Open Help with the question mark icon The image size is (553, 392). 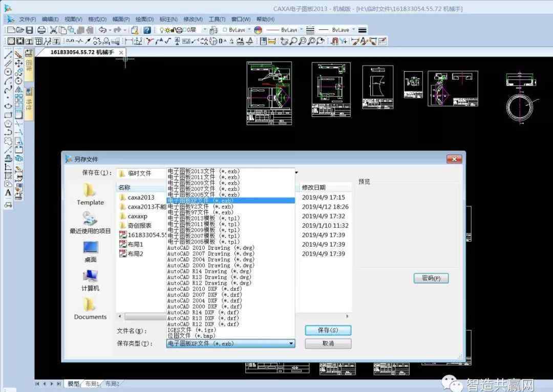pos(147,30)
